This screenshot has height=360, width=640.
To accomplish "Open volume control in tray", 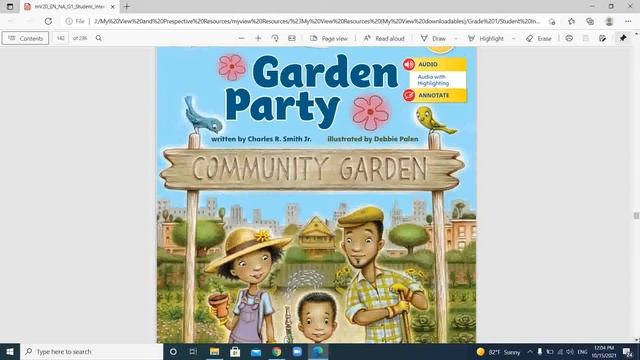I will tap(570, 352).
